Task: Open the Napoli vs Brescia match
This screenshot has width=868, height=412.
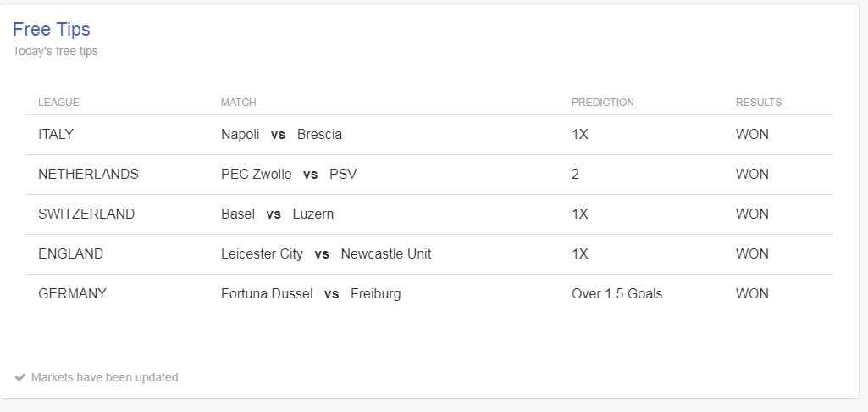Action: pos(281,135)
